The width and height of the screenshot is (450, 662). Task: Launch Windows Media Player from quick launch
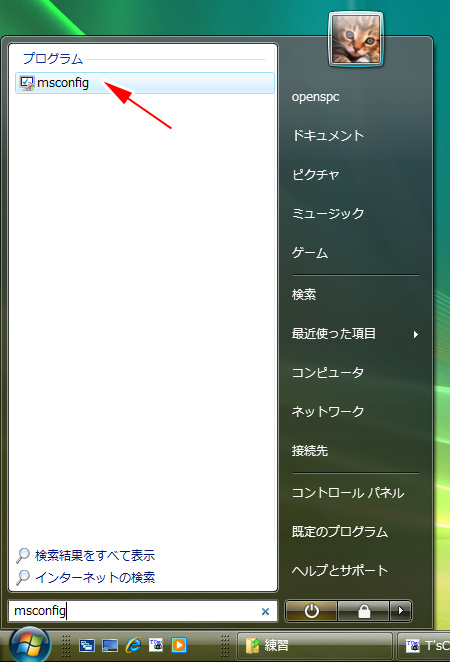tap(179, 645)
